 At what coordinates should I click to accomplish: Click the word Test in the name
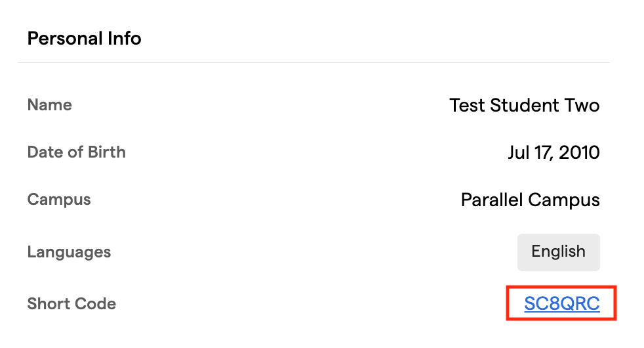(467, 105)
